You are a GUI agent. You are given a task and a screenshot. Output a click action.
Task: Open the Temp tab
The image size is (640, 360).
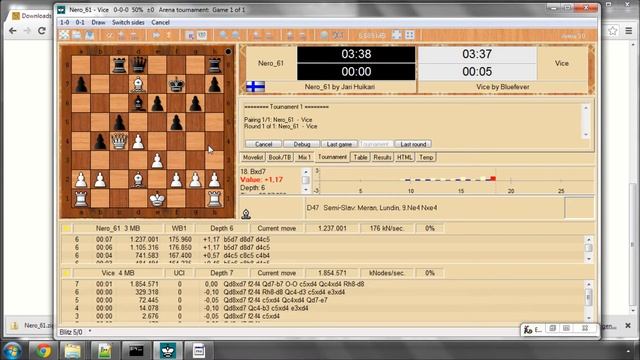426,157
